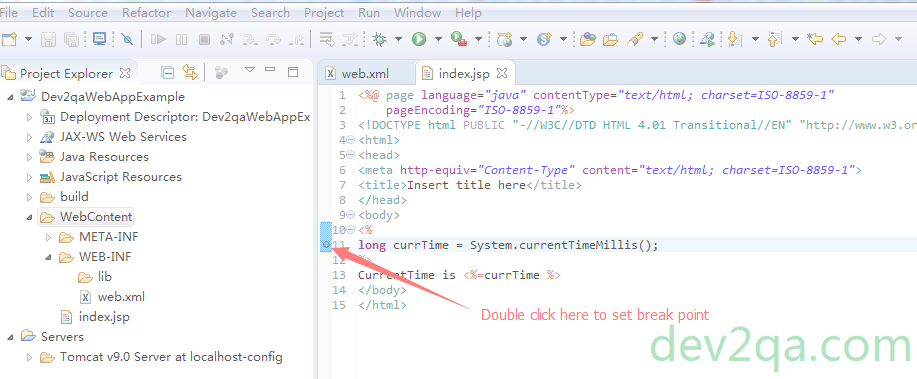The width and height of the screenshot is (917, 379).
Task: Click the Forward navigation arrow
Action: tap(878, 39)
